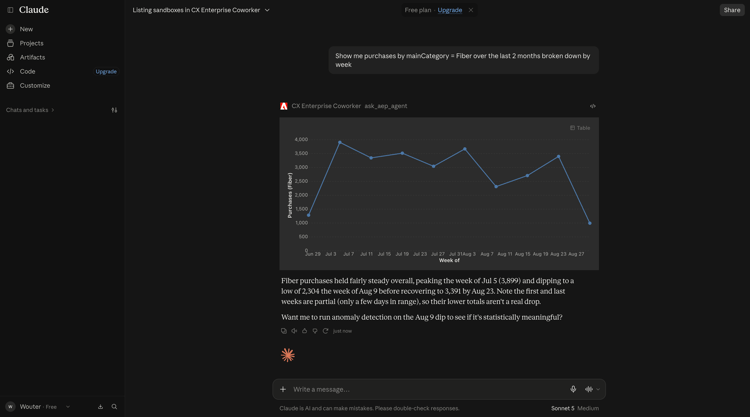The height and width of the screenshot is (417, 750).
Task: Click the 'Week of' axis label
Action: [x=449, y=261]
